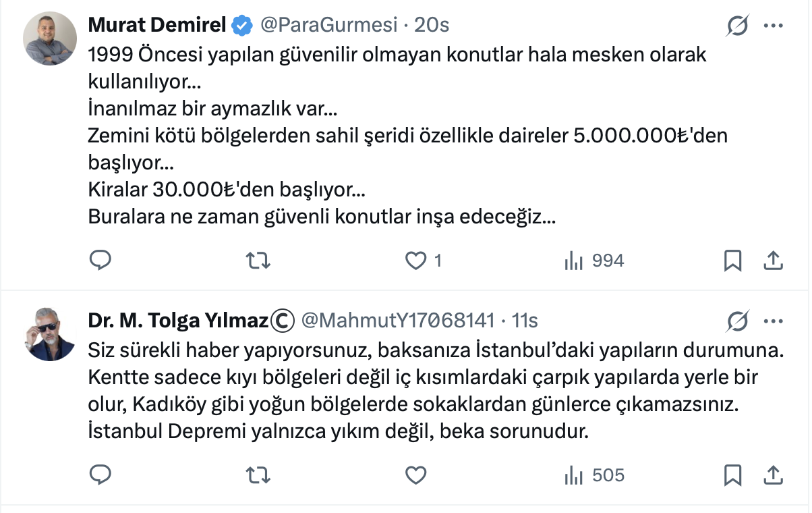Click the @MahmutY17068141 handle link
The height and width of the screenshot is (513, 812).
pos(398,320)
